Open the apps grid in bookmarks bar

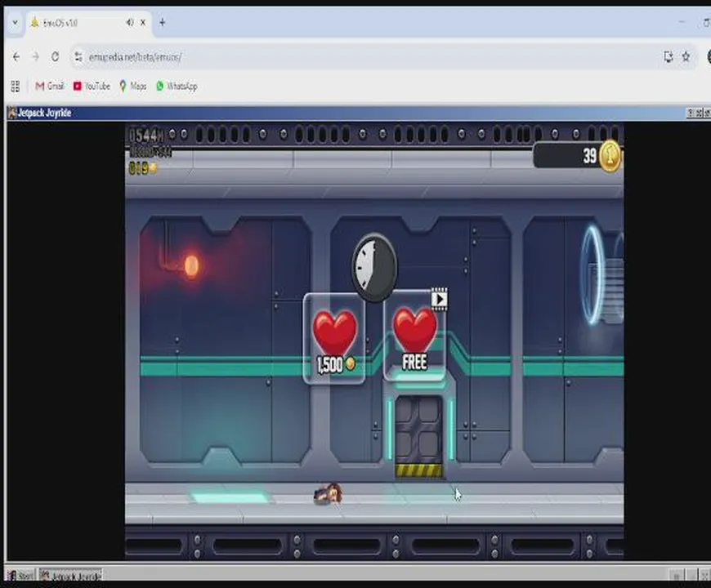(15, 86)
